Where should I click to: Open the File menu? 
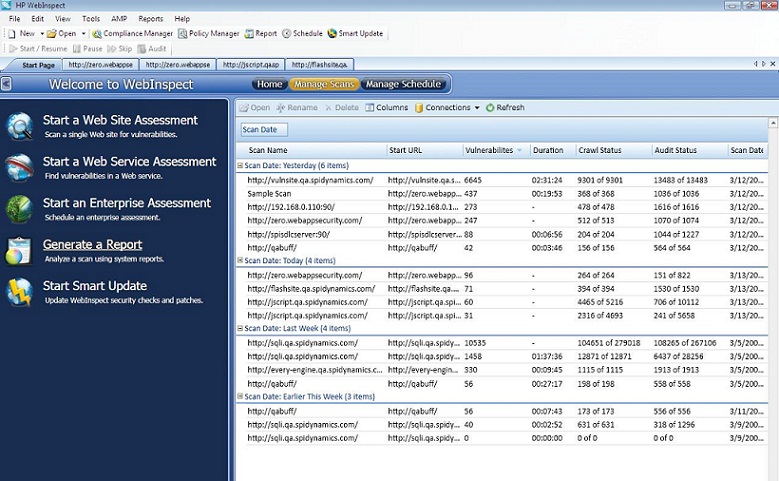[14, 19]
